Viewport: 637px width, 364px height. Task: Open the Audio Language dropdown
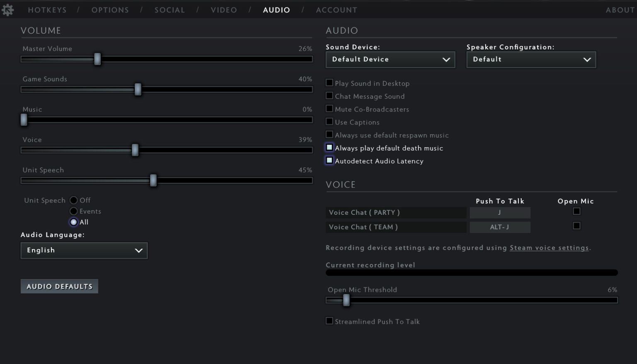coord(84,250)
